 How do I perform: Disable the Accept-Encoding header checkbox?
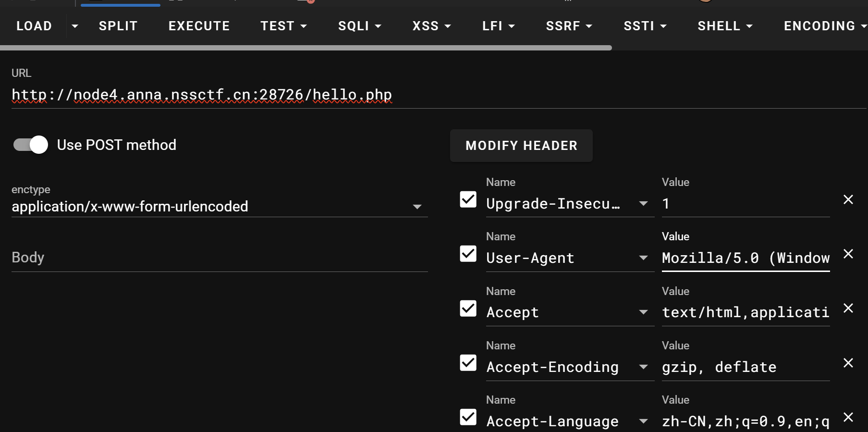(x=468, y=363)
